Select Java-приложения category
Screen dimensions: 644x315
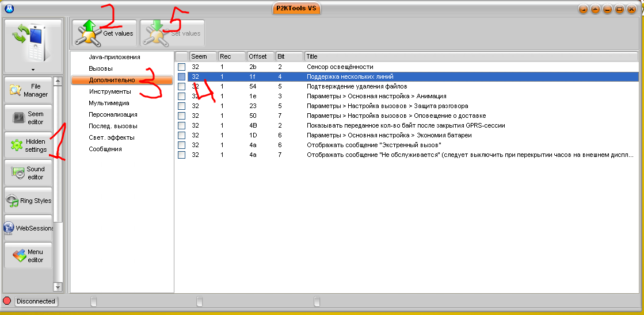click(115, 57)
